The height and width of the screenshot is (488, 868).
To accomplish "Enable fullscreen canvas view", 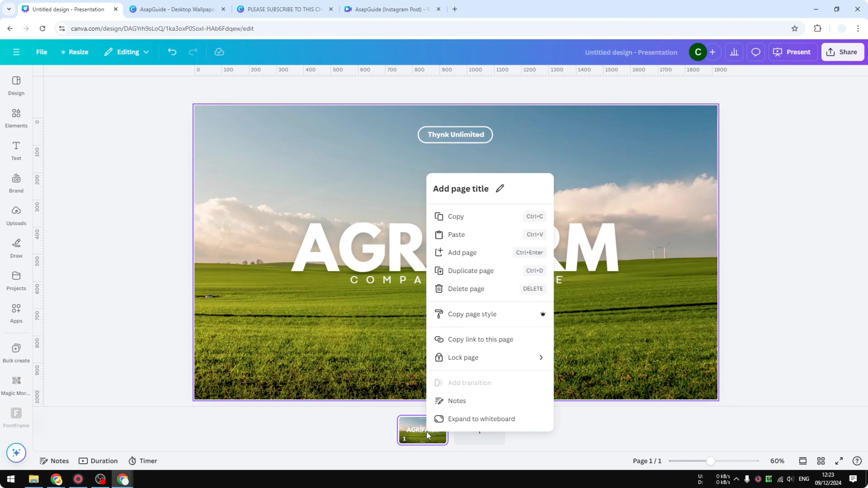I will tap(839, 461).
